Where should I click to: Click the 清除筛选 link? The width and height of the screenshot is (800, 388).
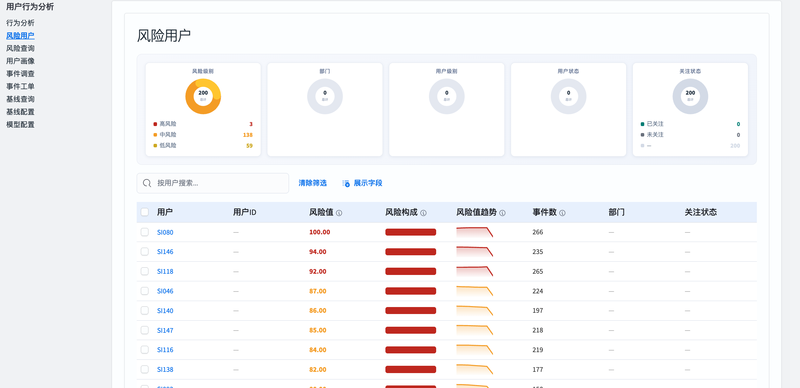point(312,183)
